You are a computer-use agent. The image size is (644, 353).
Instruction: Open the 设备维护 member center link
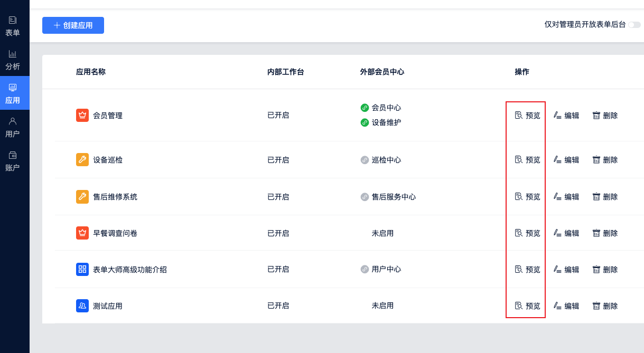coord(386,122)
